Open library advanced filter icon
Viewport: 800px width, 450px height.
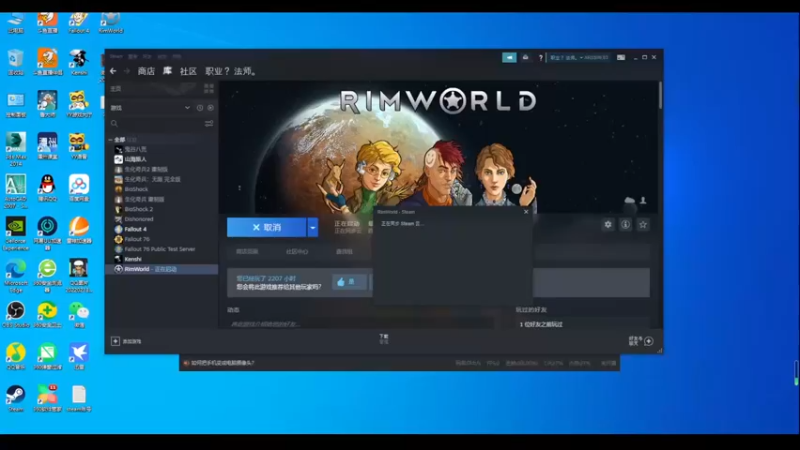(x=209, y=123)
